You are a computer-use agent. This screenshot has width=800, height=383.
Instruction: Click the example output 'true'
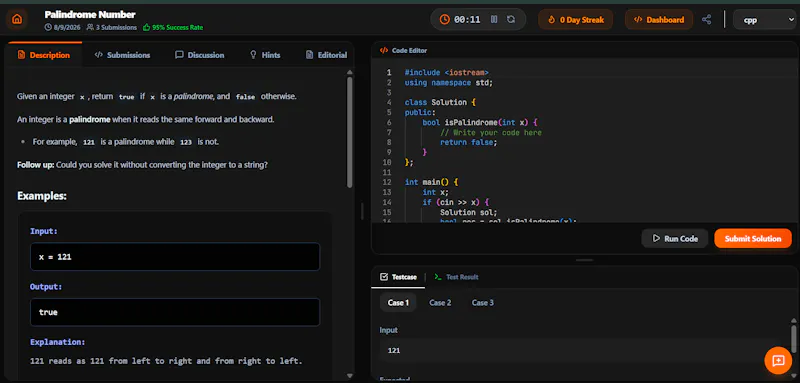(175, 312)
